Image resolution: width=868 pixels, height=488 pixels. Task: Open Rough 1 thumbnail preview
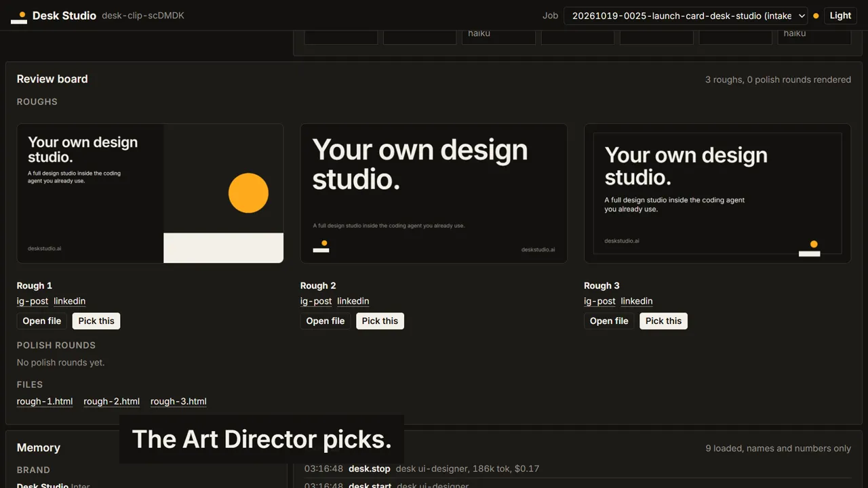click(x=150, y=193)
